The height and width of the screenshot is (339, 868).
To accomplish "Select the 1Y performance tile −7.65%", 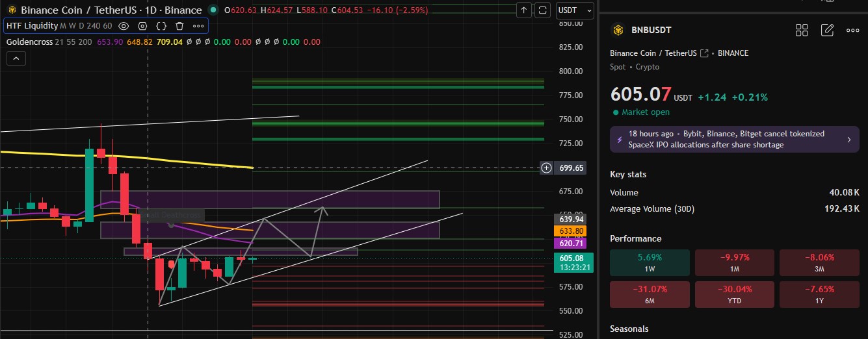I will 819,294.
